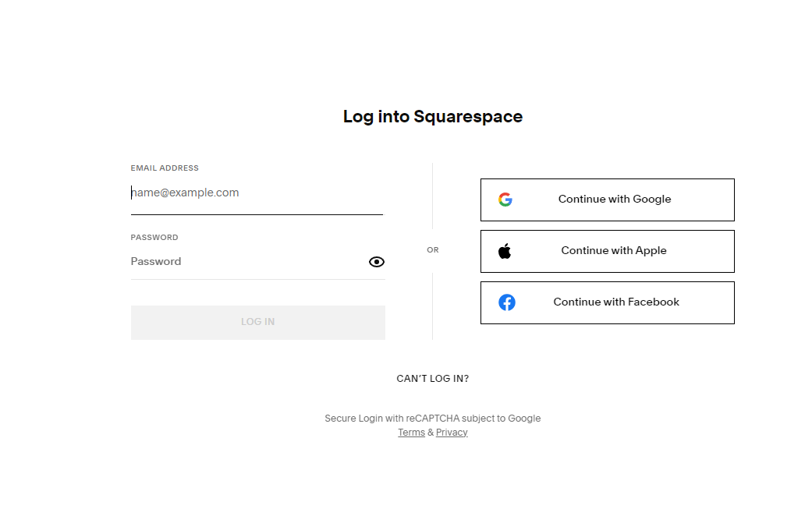
Task: Open the Terms link
Action: click(x=411, y=432)
